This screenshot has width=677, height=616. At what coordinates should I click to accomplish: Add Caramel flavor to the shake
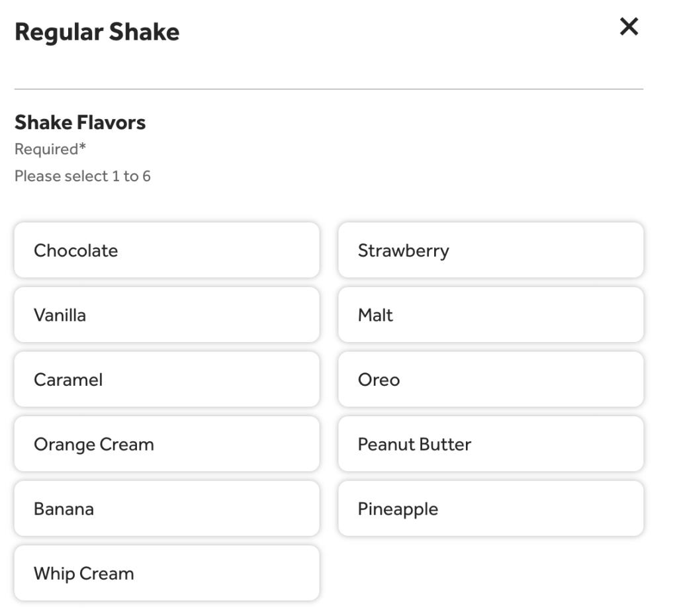pos(166,380)
